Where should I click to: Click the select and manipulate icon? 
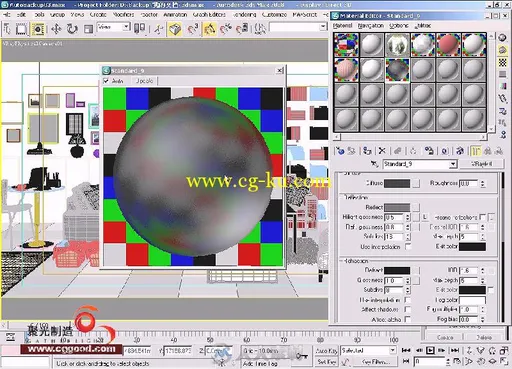(x=159, y=29)
